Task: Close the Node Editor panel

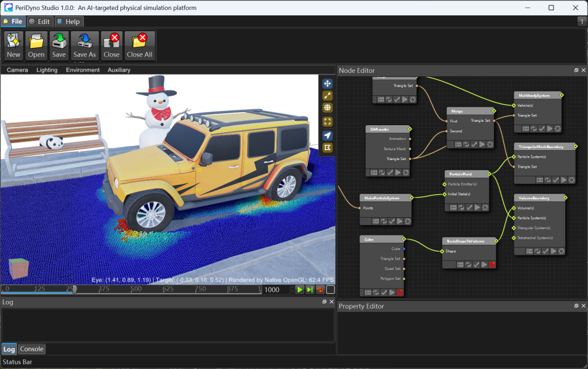Action: click(x=584, y=70)
